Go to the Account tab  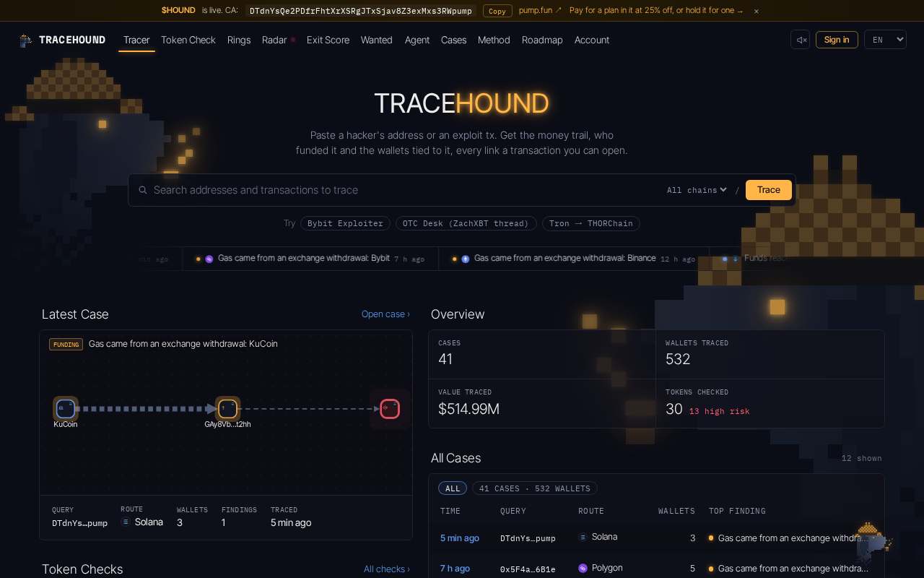pos(592,40)
